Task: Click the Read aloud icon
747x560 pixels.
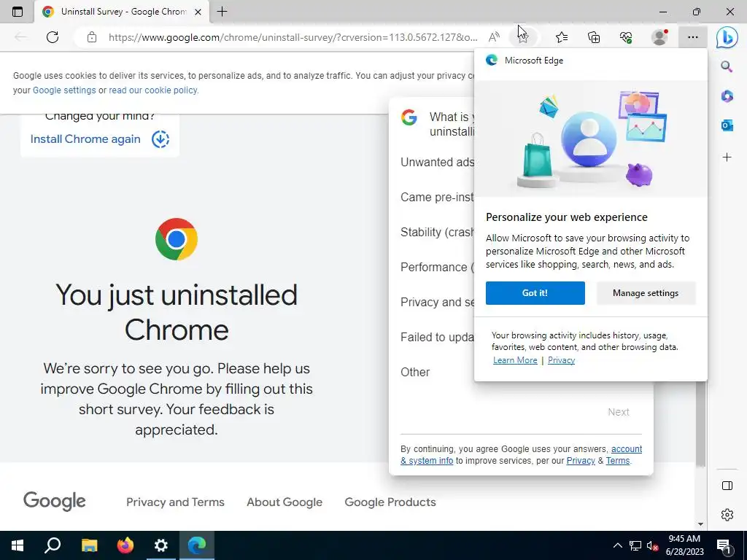Action: pyautogui.click(x=494, y=37)
